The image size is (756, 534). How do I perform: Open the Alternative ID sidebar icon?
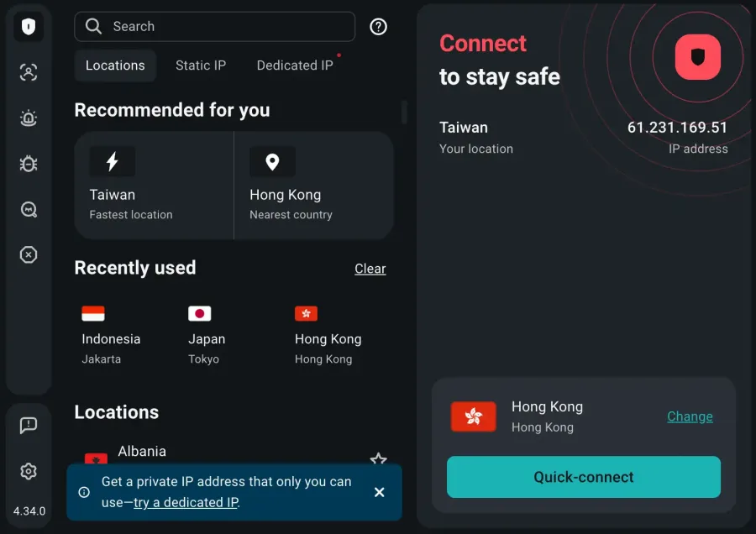[x=29, y=72]
